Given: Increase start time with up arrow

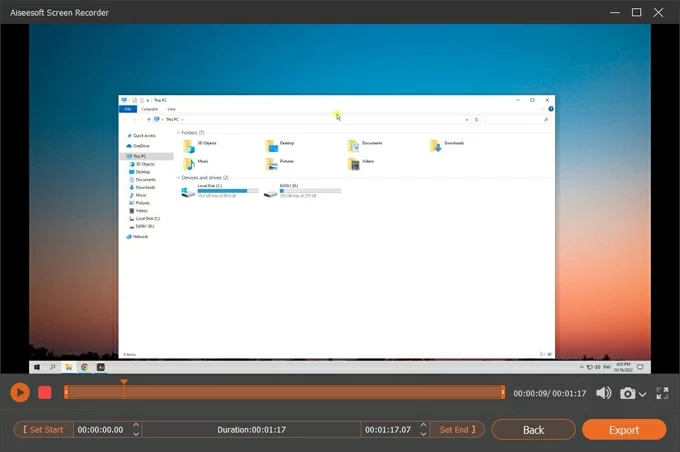Looking at the screenshot, I should click(137, 425).
